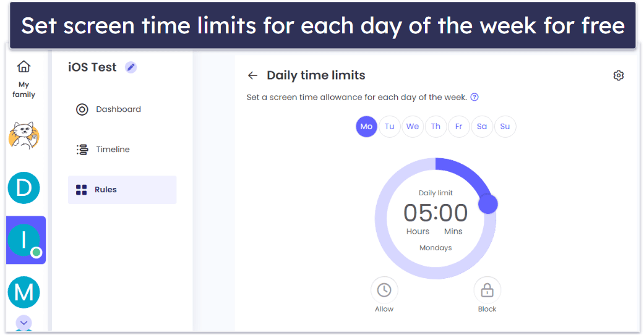Select the D profile avatar
Image resolution: width=644 pixels, height=335 pixels.
pos(24,187)
